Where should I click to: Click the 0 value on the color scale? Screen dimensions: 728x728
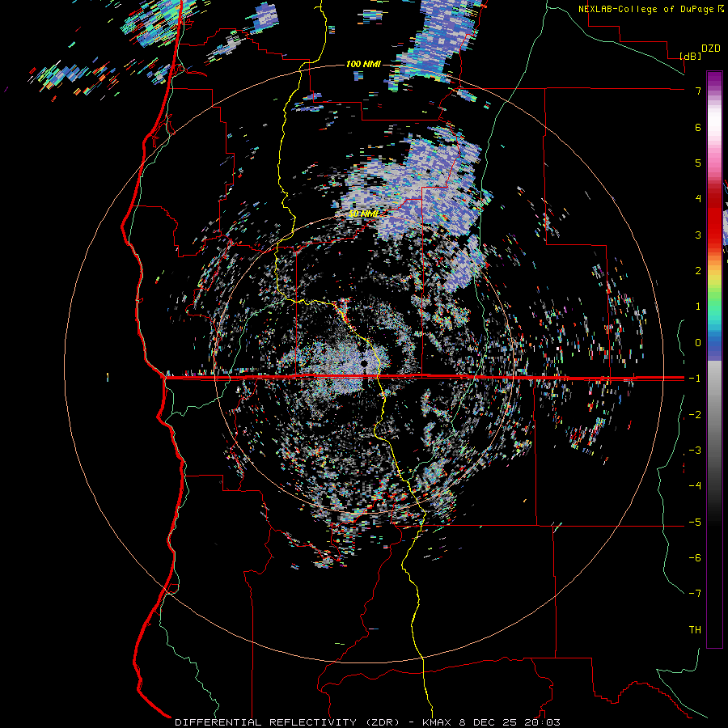(698, 343)
